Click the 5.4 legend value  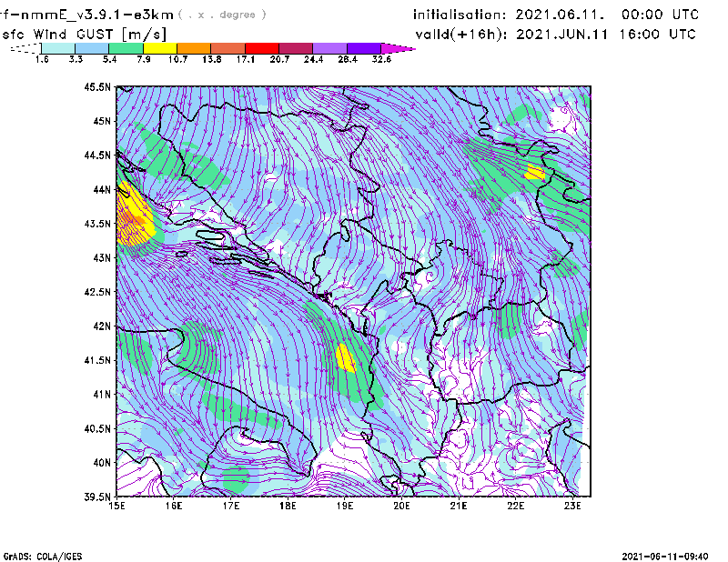109,59
